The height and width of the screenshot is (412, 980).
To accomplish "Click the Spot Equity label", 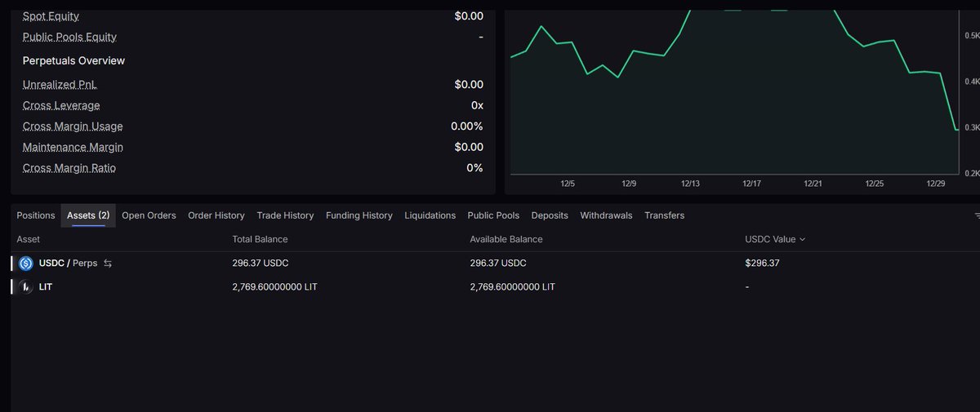I will coord(51,16).
